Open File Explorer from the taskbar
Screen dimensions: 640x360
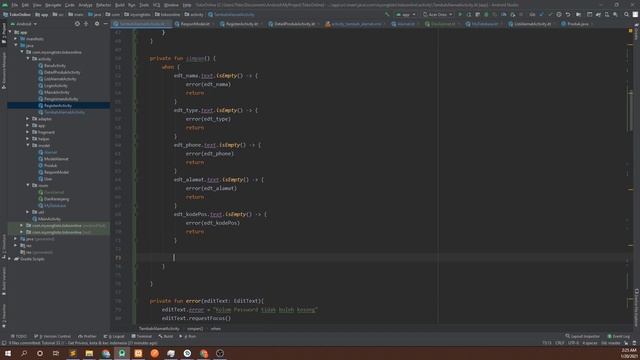(89, 353)
